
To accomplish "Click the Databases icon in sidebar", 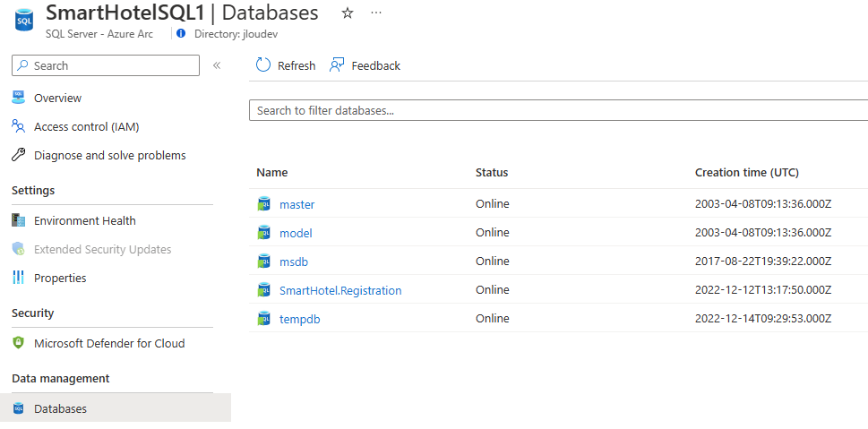I will point(18,409).
